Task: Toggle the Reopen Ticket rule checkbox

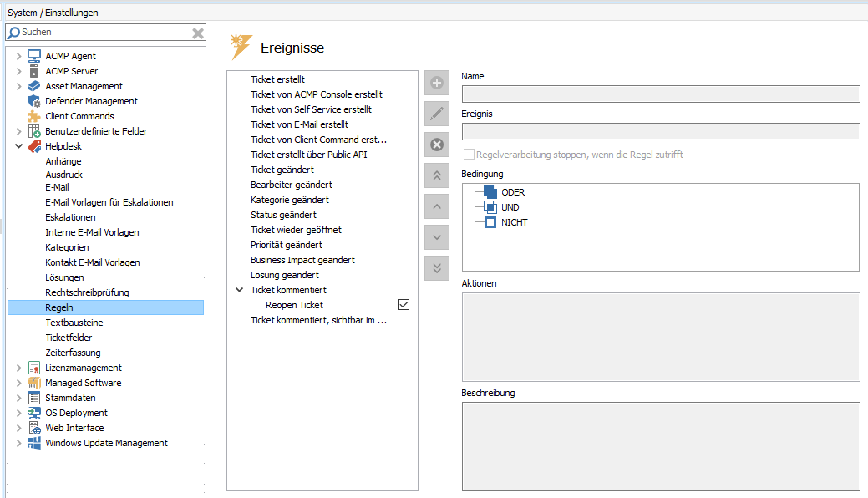Action: pyautogui.click(x=404, y=305)
